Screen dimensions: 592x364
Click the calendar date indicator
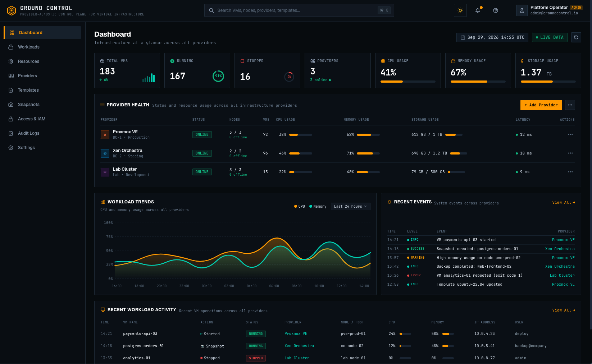click(492, 37)
